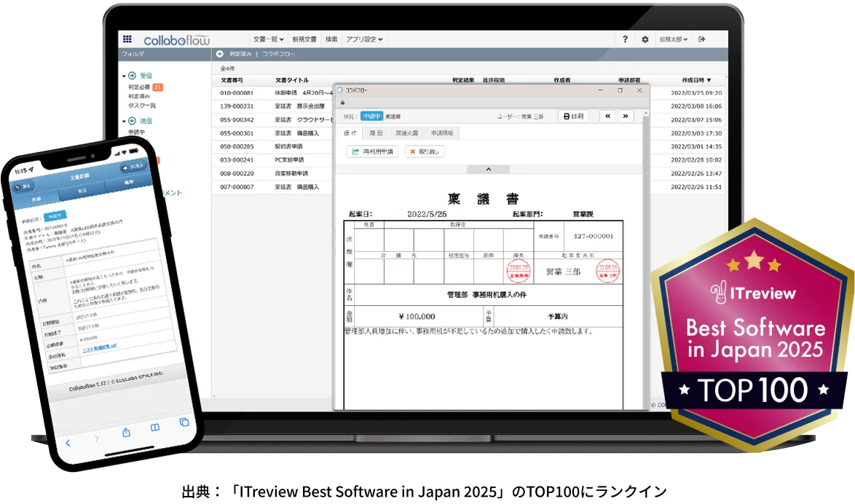Viewport: 855px width, 504px height.
Task: Switch to the 履歴 tab
Action: pyautogui.click(x=377, y=133)
